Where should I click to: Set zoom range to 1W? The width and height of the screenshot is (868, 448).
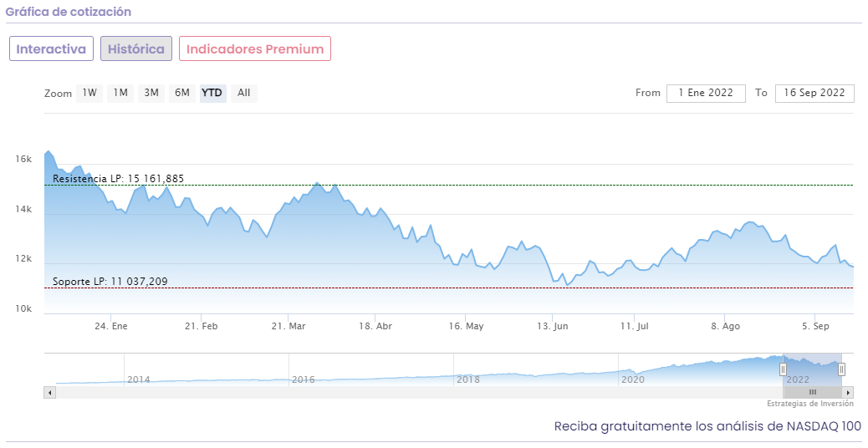pyautogui.click(x=89, y=93)
